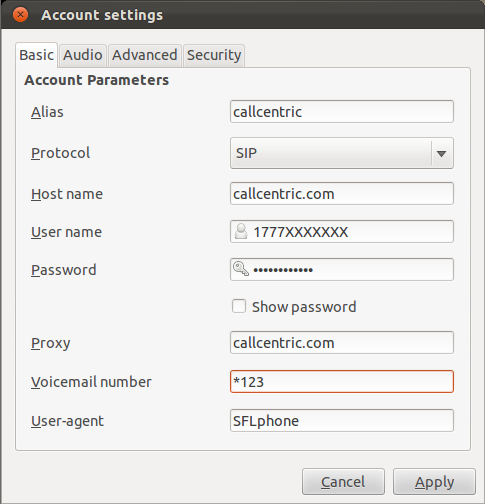Open the Advanced tab
485x504 pixels.
[145, 55]
